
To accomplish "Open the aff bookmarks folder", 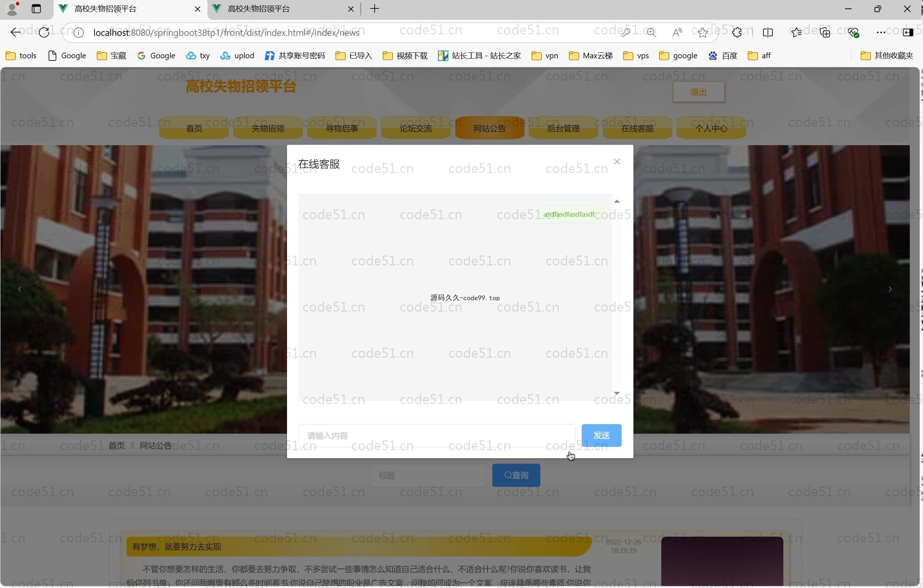I will point(759,56).
